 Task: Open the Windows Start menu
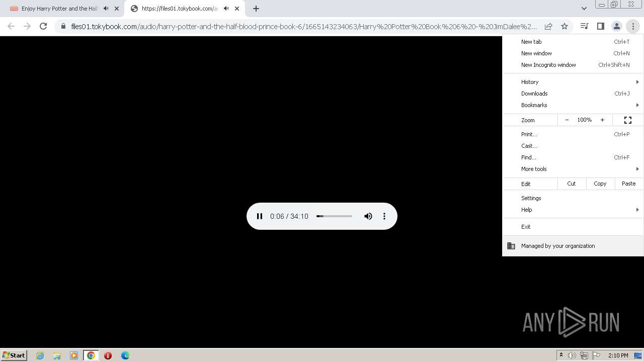pos(14,355)
